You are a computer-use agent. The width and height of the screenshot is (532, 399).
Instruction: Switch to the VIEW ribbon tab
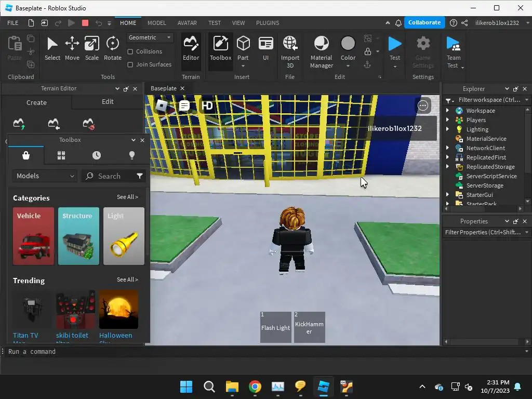(238, 23)
